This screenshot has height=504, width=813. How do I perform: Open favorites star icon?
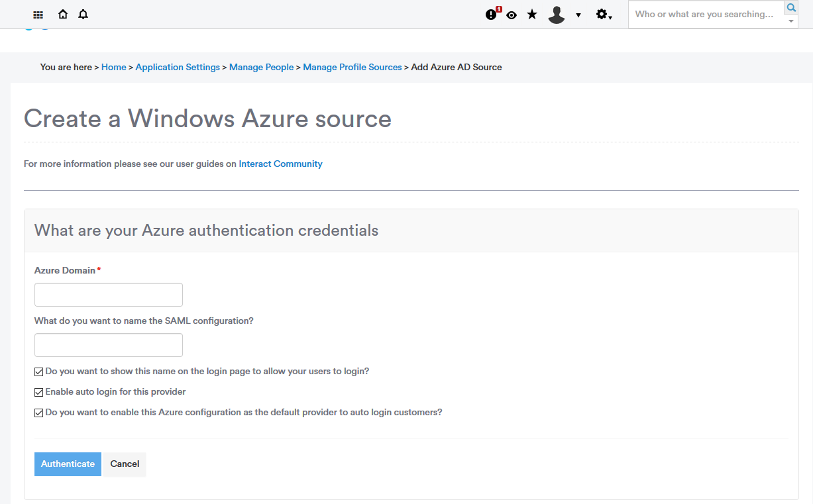click(532, 14)
